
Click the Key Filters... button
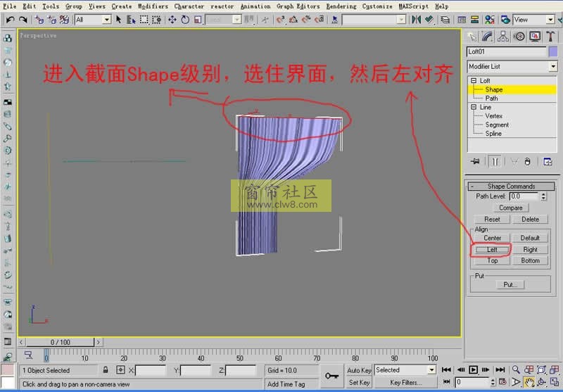click(x=405, y=383)
